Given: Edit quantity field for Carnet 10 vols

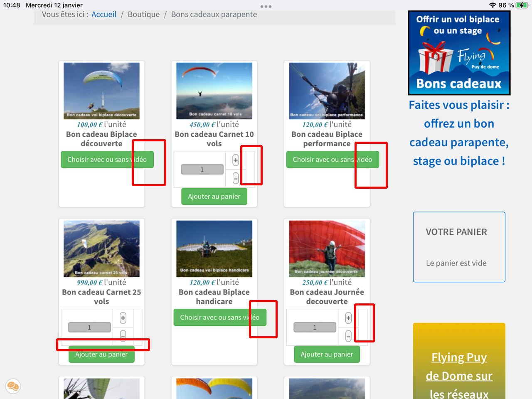Looking at the screenshot, I should click(202, 170).
